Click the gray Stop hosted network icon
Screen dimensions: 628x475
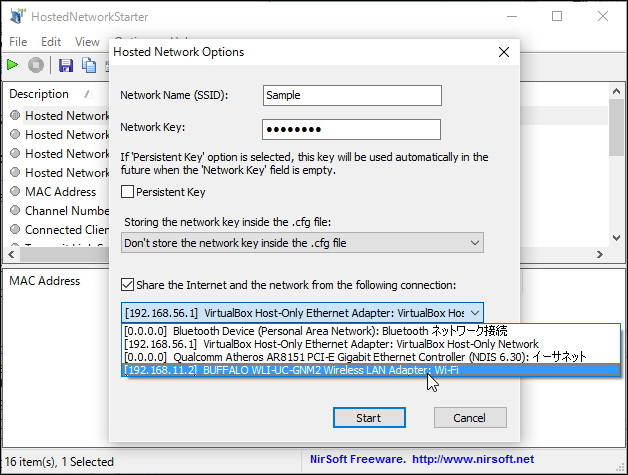36,65
